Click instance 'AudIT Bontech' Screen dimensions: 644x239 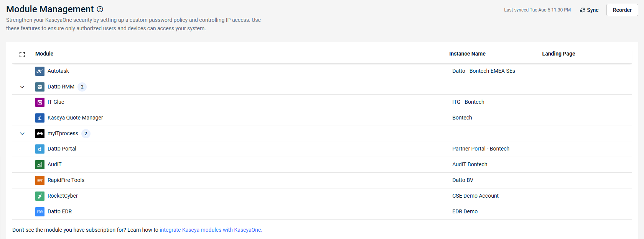pos(470,164)
